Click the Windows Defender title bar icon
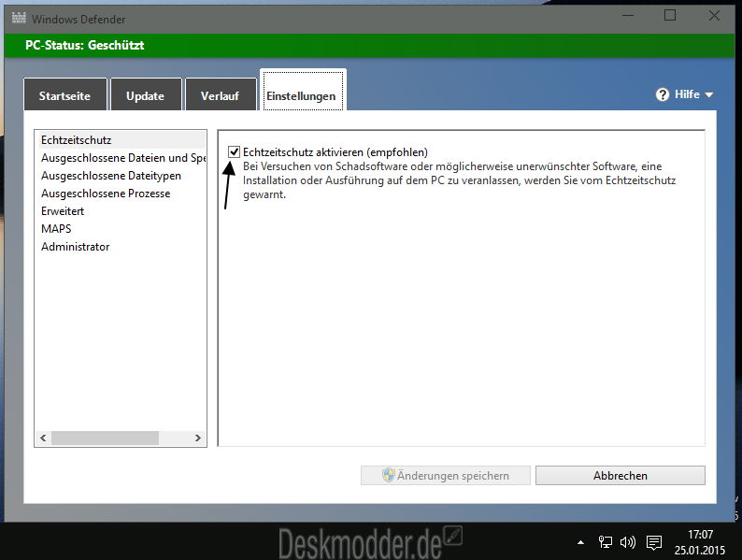The image size is (742, 560). pyautogui.click(x=19, y=19)
